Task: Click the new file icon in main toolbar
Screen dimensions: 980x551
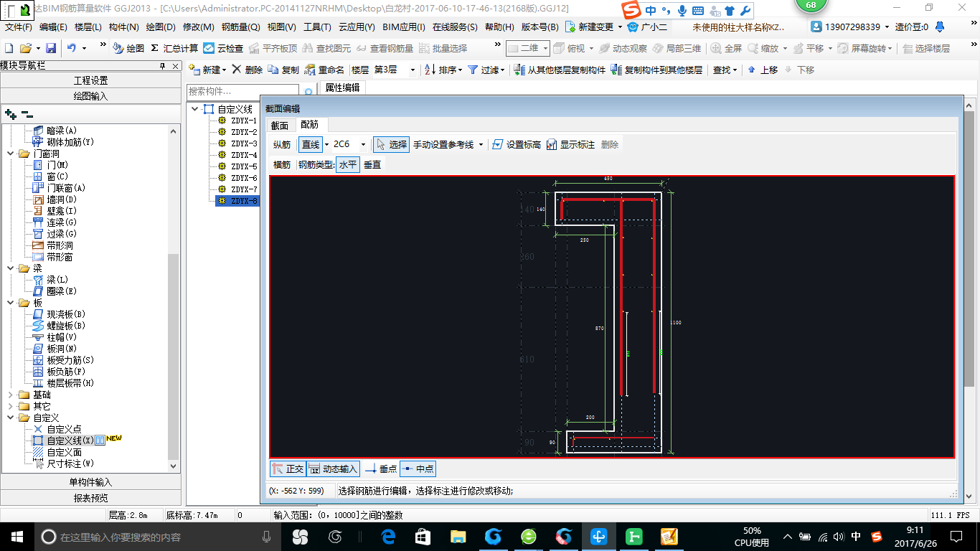Action: coord(9,48)
